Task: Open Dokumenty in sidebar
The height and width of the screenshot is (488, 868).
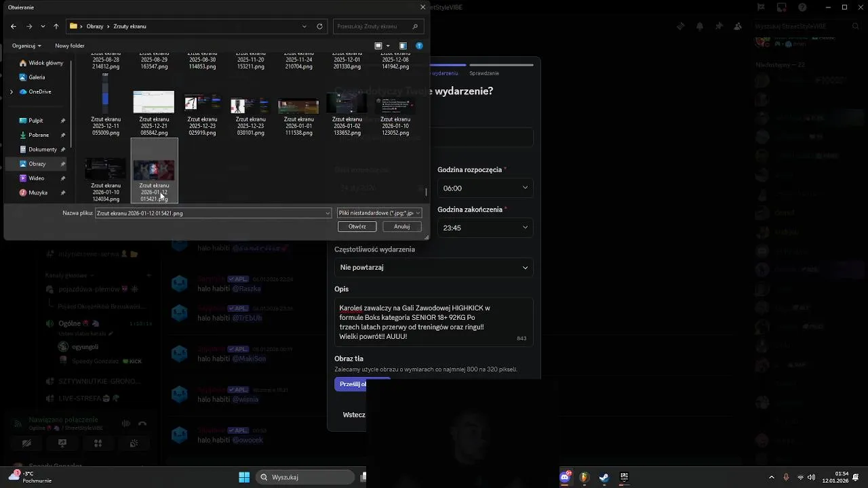Action: [x=42, y=149]
